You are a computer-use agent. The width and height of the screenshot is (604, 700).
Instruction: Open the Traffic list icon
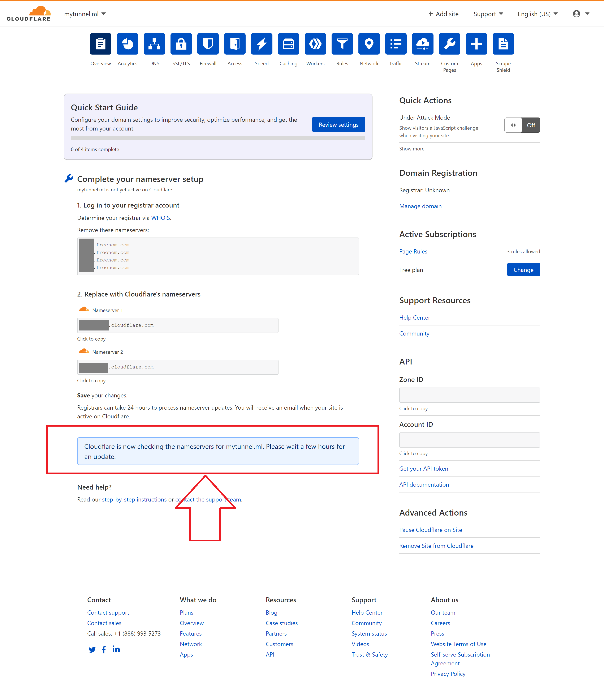pos(396,44)
